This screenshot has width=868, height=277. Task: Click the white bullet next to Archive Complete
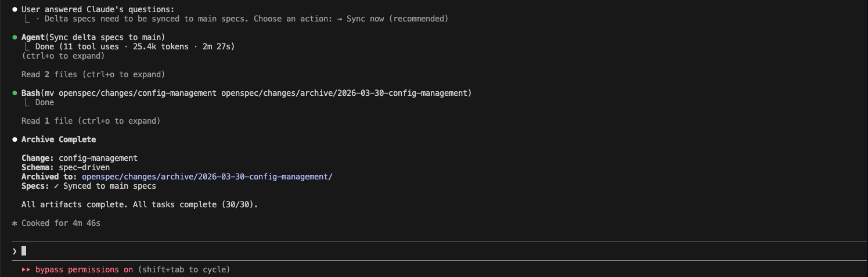coord(15,139)
